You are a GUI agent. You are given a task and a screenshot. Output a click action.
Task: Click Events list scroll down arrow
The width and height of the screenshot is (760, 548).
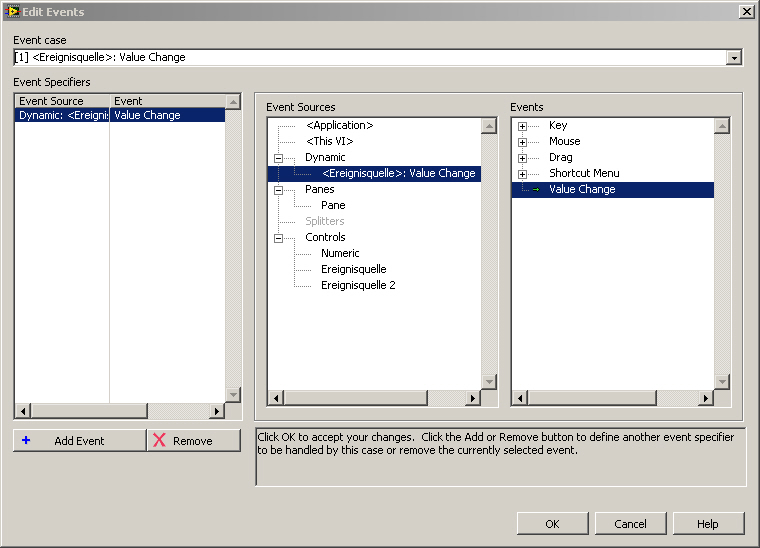pyautogui.click(x=722, y=382)
